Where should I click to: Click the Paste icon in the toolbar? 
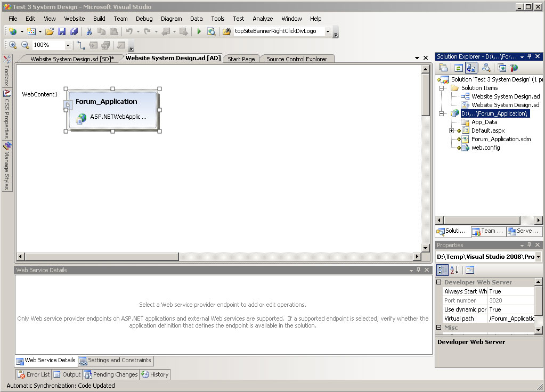coord(114,31)
